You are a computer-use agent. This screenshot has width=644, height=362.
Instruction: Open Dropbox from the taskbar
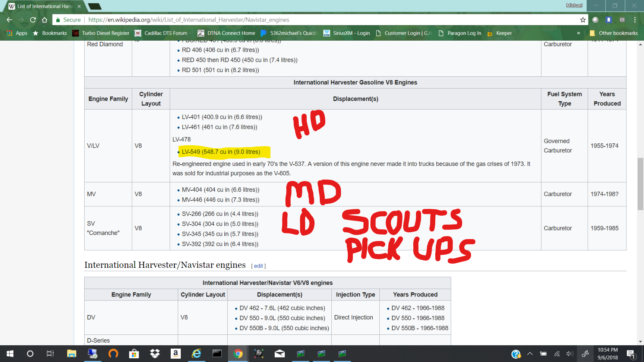tap(155, 353)
